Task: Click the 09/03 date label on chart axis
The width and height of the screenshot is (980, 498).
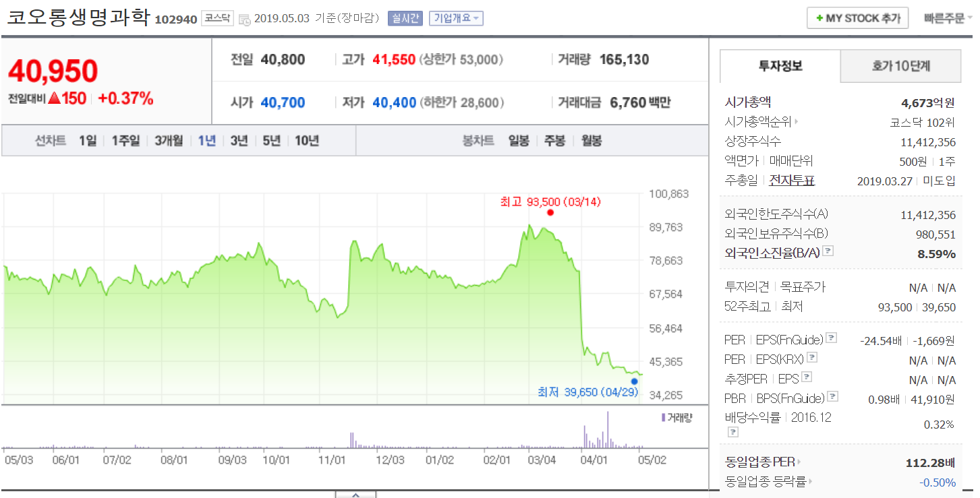Action: [233, 460]
